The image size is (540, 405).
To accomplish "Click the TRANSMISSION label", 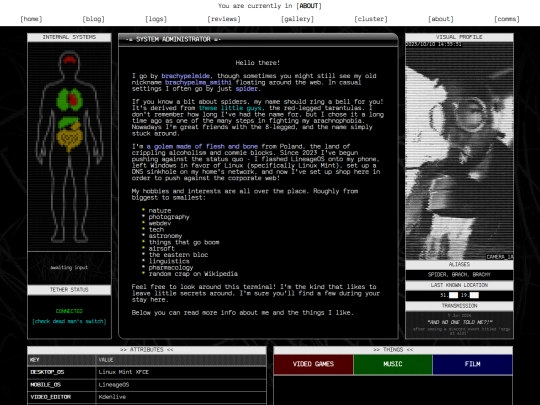I will 459,306.
